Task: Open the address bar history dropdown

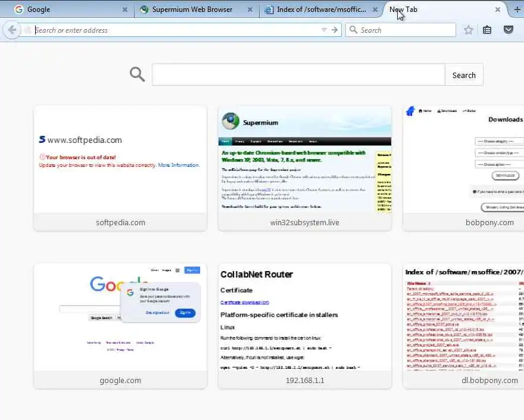Action: coord(324,30)
